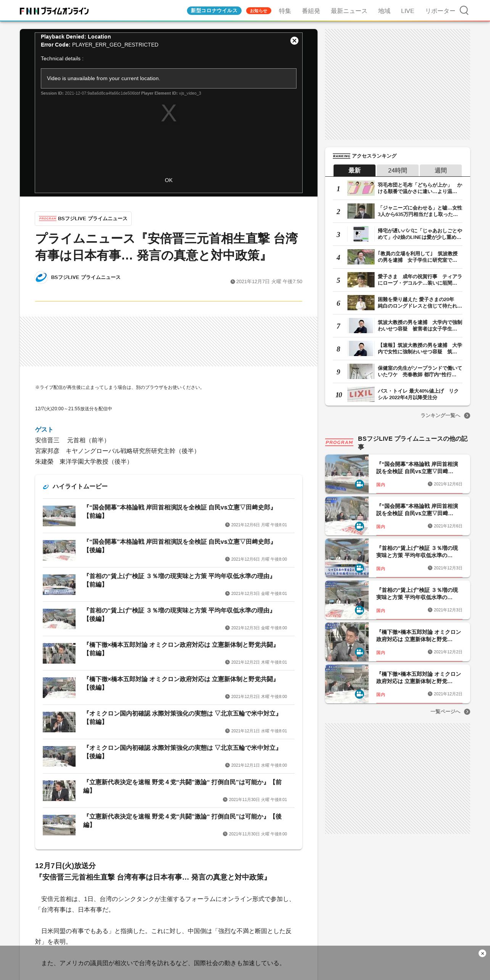This screenshot has height=980, width=490.
Task: Click article timestamp 2021年12月7日 火曜 午後7:50
Action: (266, 282)
